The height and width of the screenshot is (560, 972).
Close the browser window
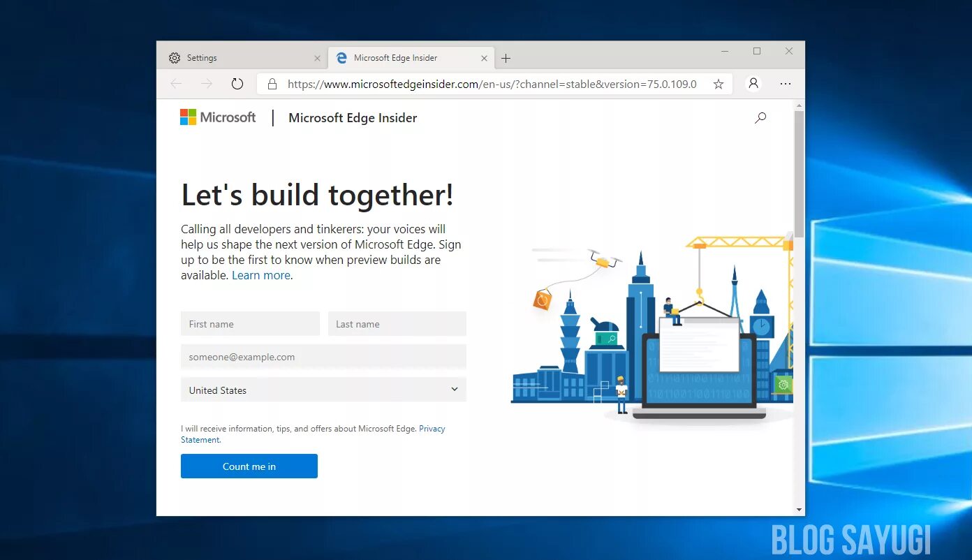789,51
